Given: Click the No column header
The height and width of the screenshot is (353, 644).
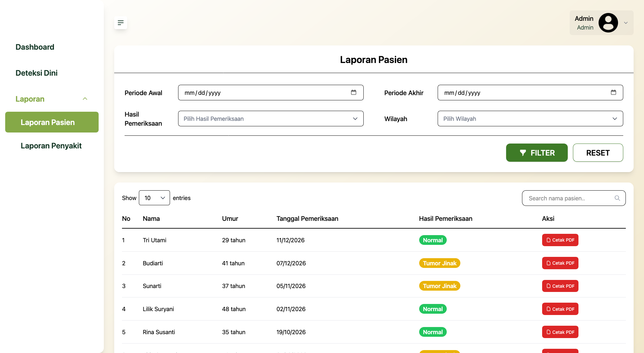Looking at the screenshot, I should click(126, 219).
